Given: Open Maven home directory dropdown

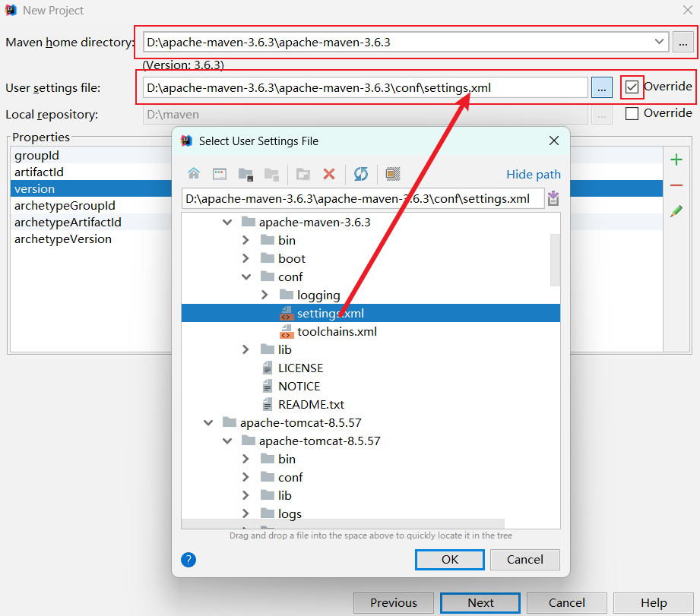Looking at the screenshot, I should coord(659,42).
